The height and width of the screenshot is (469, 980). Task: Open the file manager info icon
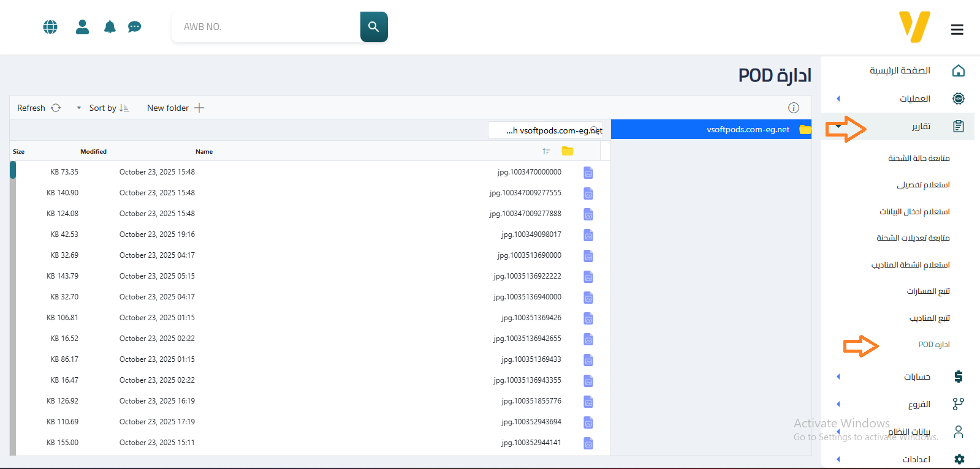pyautogui.click(x=794, y=108)
